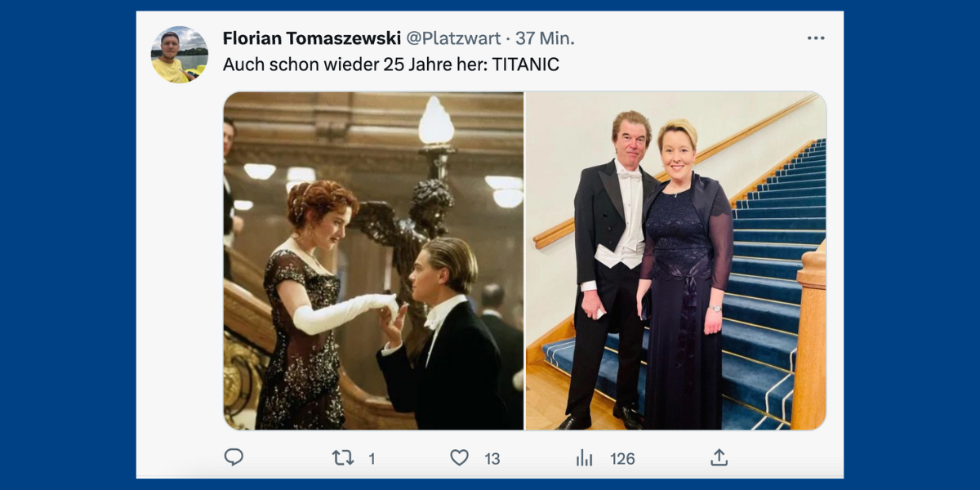
Task: Open the tweet text starting 'Auch schon wieder'
Action: point(391,65)
